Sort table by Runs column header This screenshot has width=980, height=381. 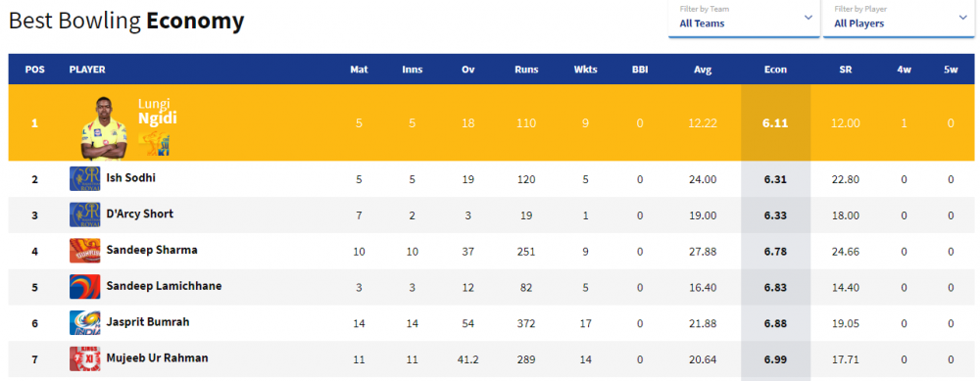coord(526,70)
